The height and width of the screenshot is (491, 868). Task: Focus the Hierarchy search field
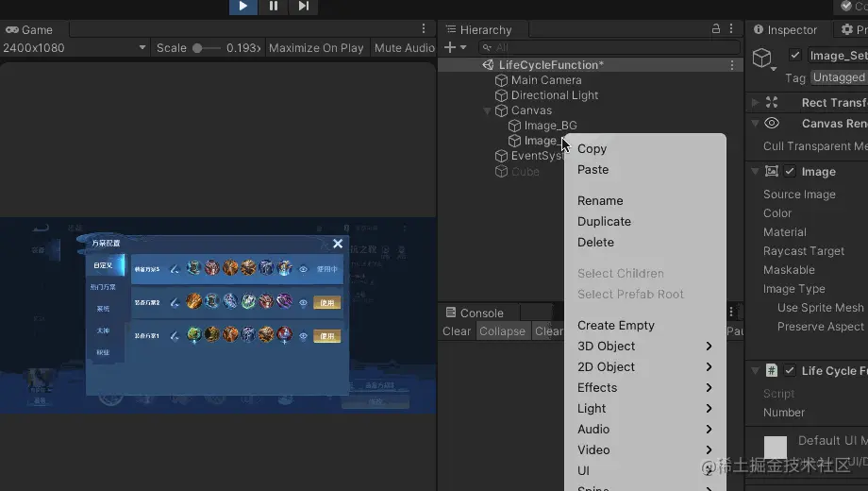click(609, 47)
